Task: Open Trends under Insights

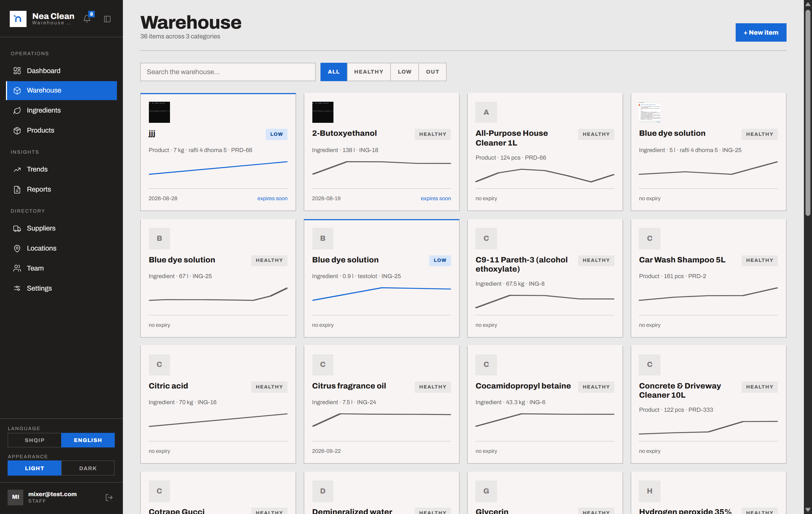Action: (x=61, y=170)
